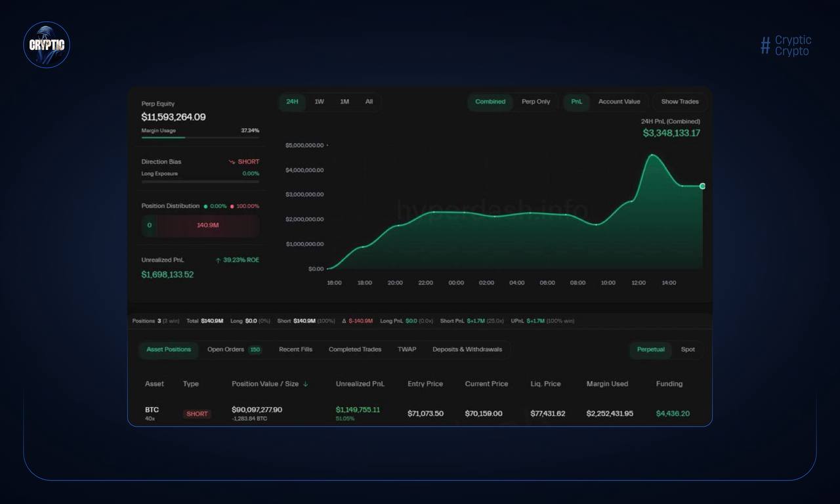Click the chart's end data point marker
Image resolution: width=840 pixels, height=504 pixels.
702,186
